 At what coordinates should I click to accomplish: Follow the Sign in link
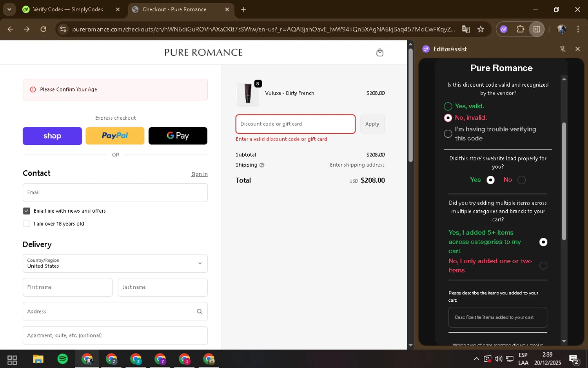coord(199,174)
